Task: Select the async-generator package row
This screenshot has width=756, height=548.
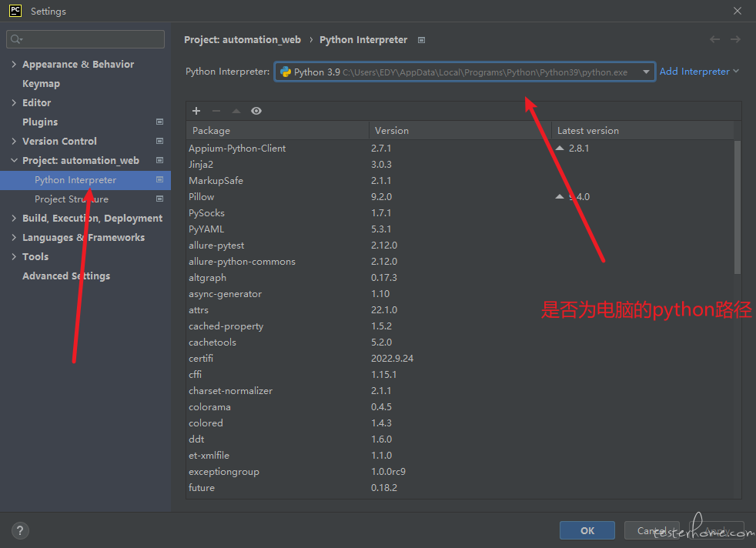Action: 460,293
